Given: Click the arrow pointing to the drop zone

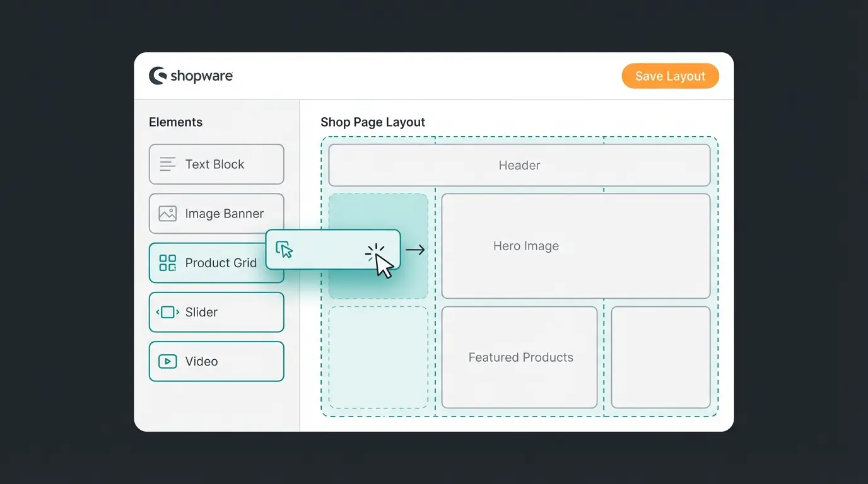Looking at the screenshot, I should tap(415, 250).
